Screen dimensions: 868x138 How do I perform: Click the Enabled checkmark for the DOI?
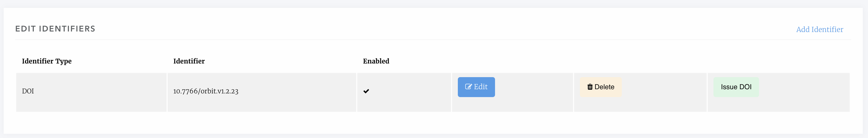tap(366, 91)
